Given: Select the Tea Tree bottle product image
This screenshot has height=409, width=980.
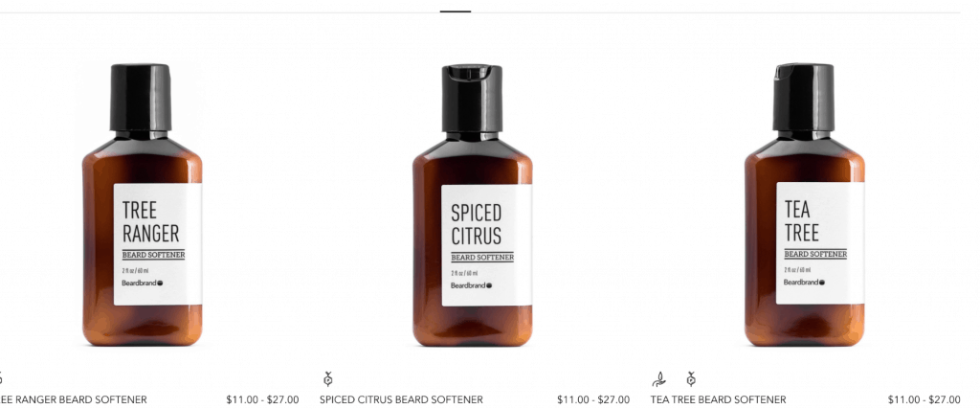Looking at the screenshot, I should 804,205.
